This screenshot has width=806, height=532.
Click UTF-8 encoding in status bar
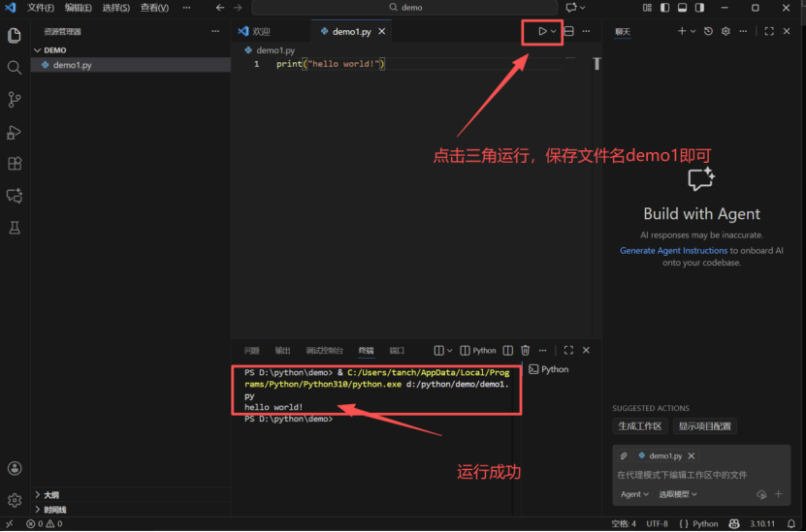point(657,524)
